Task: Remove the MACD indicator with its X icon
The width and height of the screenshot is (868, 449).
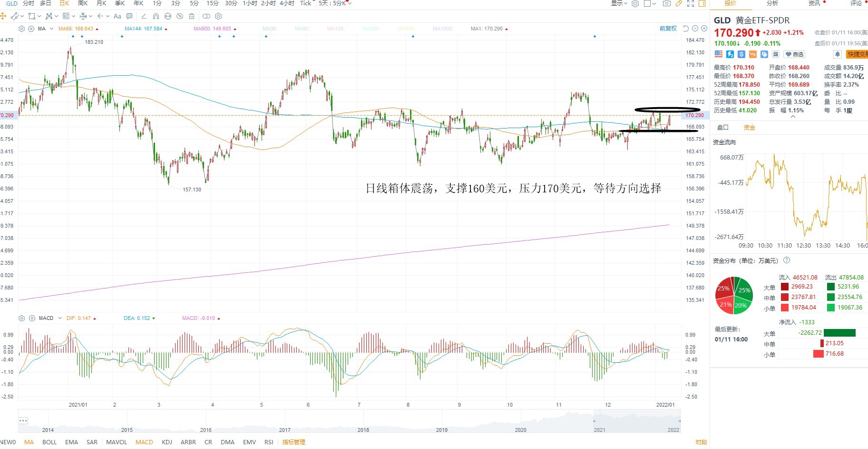Action: coord(32,318)
